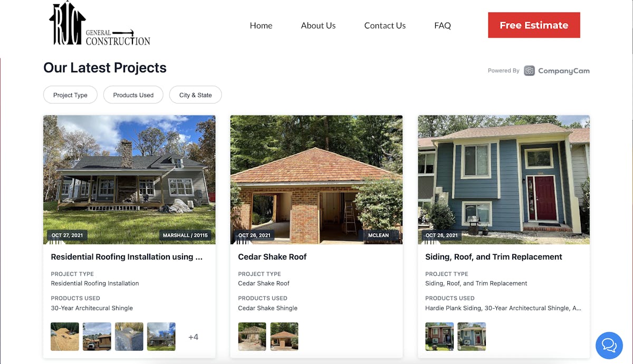Open Residential Roofing Installation project title
The height and width of the screenshot is (364, 633).
tap(127, 257)
